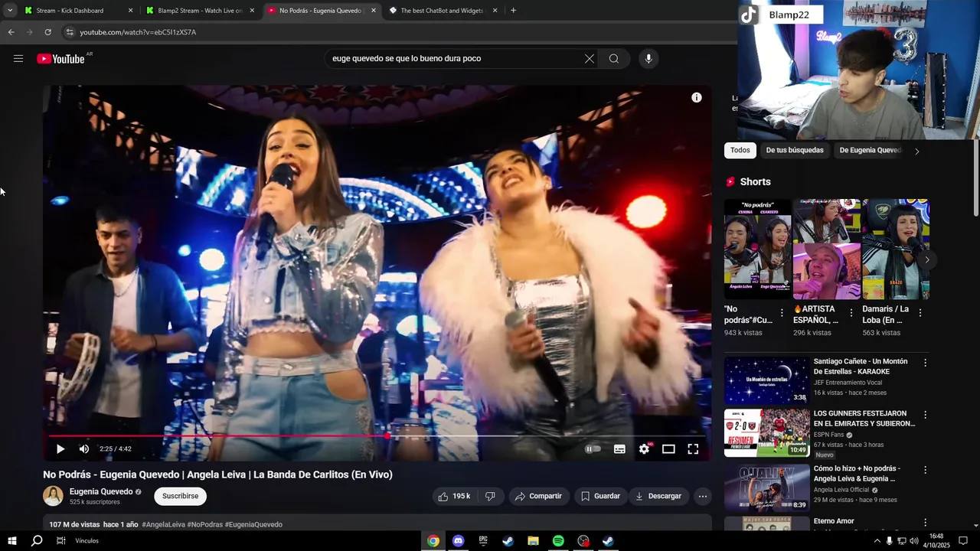Open Cómo lo hizo + No podrás title
The width and height of the screenshot is (980, 551).
coord(855,474)
